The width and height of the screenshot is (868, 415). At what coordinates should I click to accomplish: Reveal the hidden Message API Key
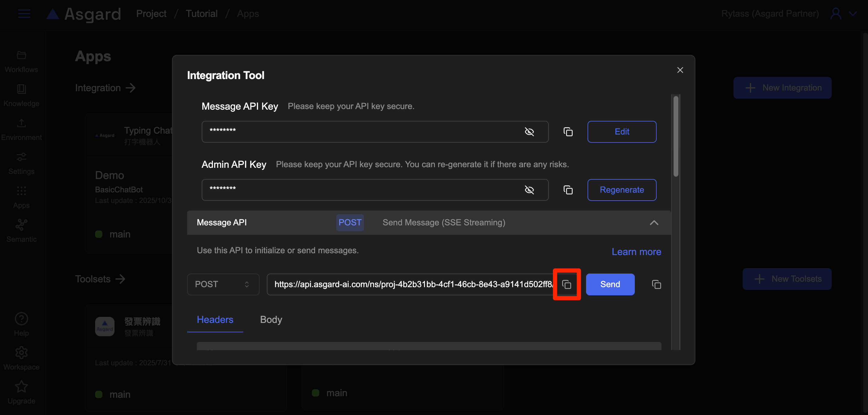pos(529,132)
